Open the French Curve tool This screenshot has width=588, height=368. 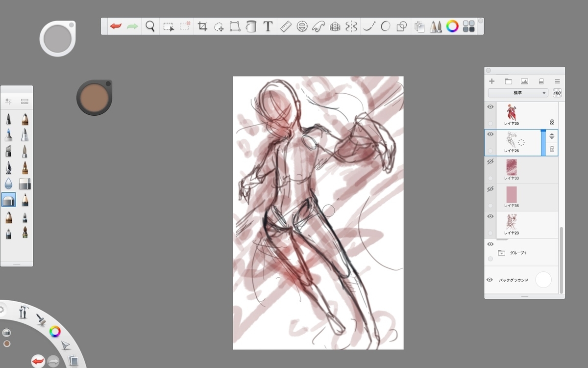(x=318, y=26)
